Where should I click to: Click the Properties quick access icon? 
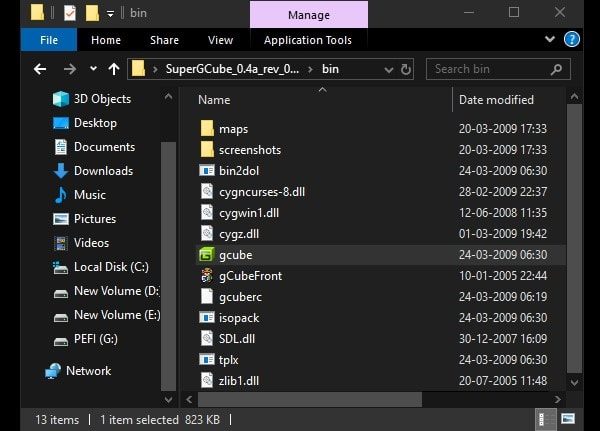tap(70, 13)
